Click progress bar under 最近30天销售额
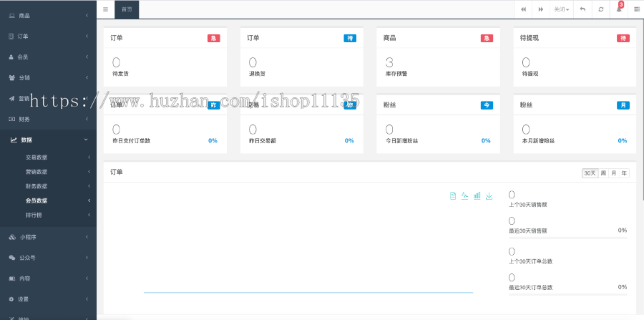Viewport: 644px width, 320px height. click(568, 238)
